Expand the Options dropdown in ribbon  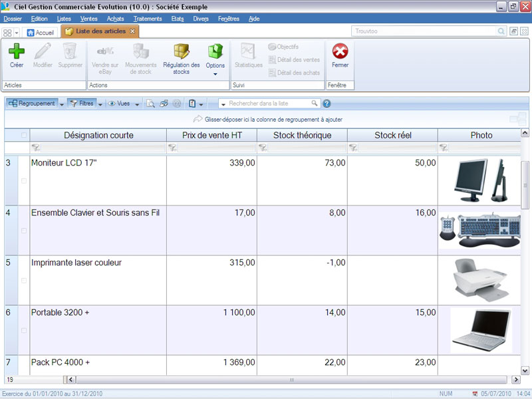point(215,73)
